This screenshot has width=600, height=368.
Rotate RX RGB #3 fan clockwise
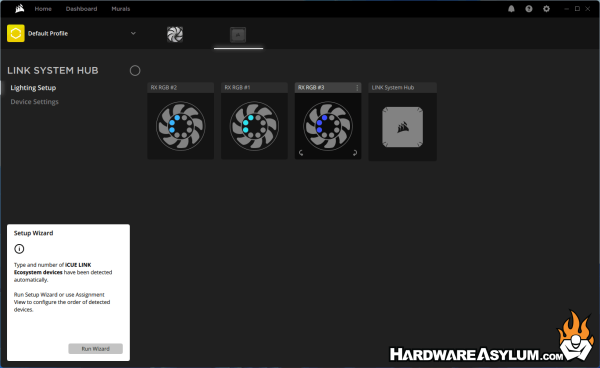355,153
